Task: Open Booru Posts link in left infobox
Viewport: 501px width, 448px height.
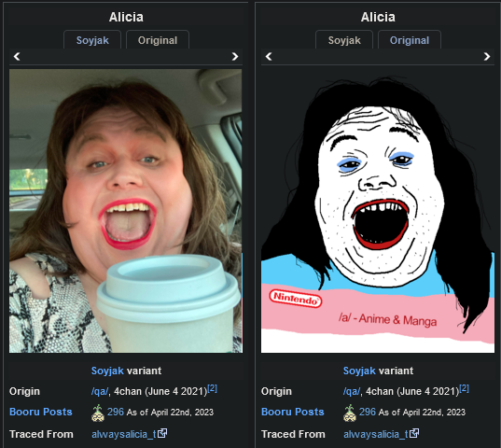Action: [41, 412]
